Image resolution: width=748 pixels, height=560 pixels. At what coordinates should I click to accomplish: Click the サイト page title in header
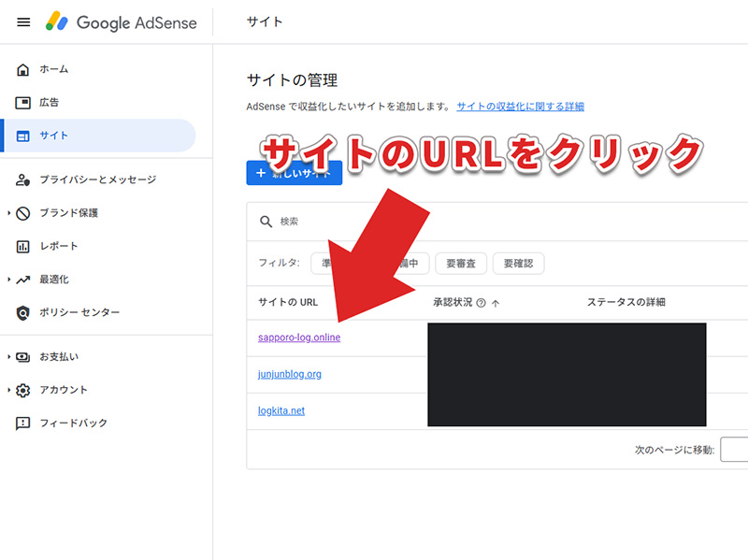[265, 22]
